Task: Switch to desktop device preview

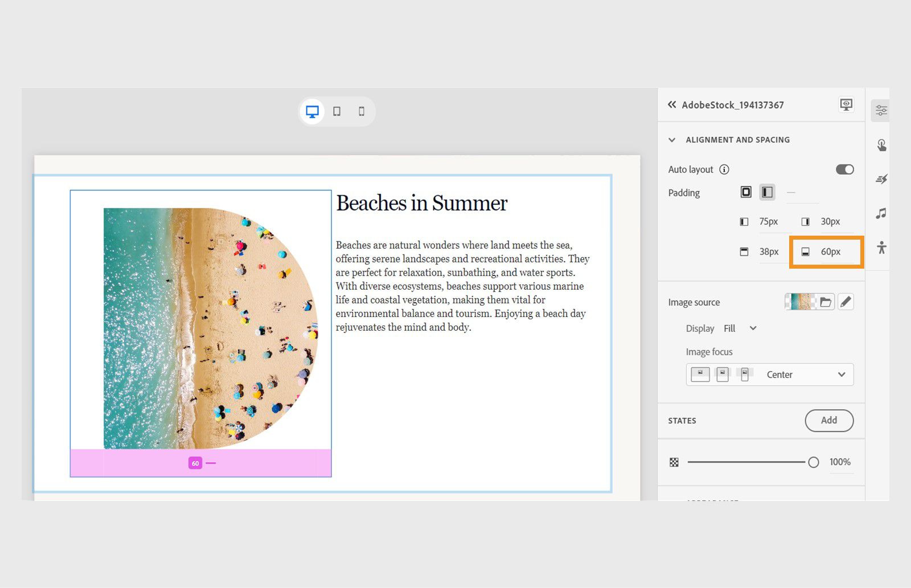Action: pyautogui.click(x=312, y=112)
